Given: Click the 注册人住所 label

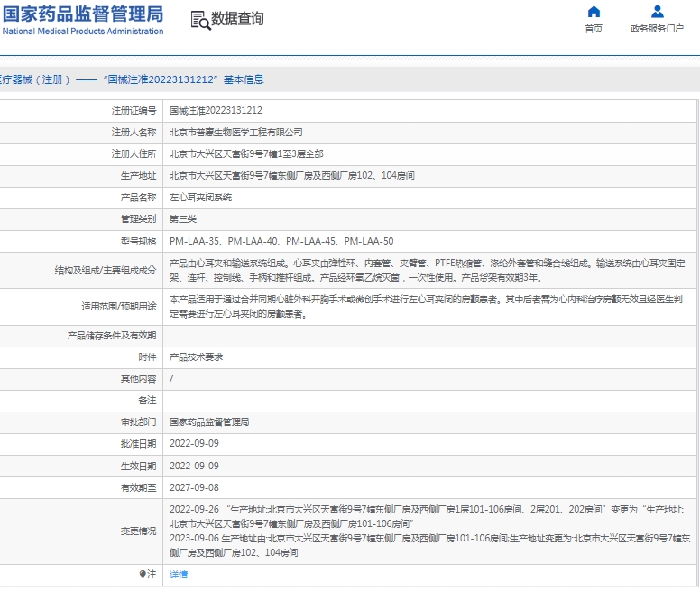Looking at the screenshot, I should click(x=134, y=154).
